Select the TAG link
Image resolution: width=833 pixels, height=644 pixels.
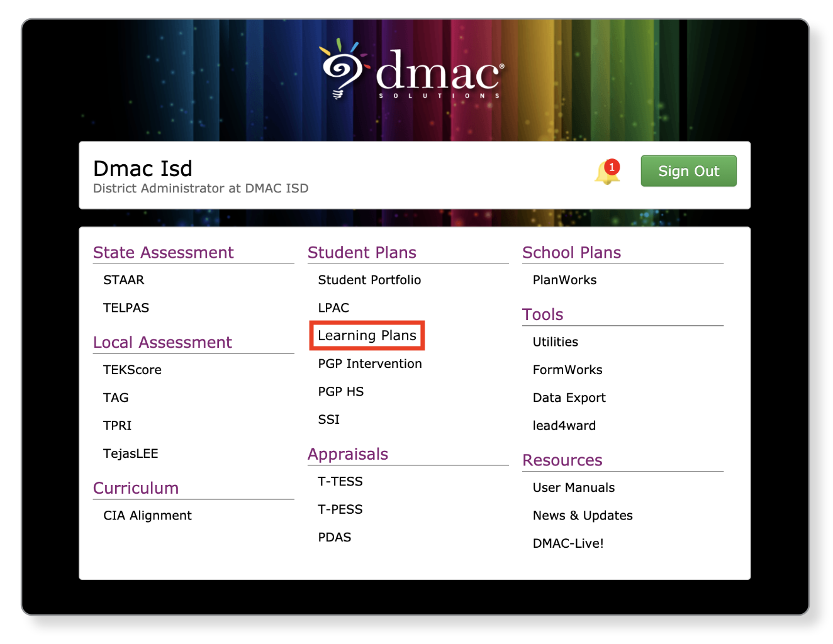pyautogui.click(x=116, y=397)
